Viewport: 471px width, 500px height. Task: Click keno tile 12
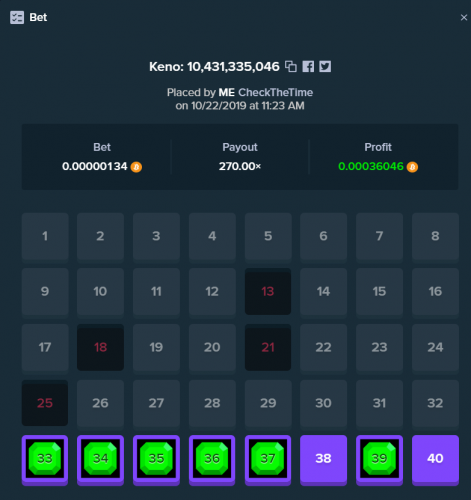pos(212,292)
